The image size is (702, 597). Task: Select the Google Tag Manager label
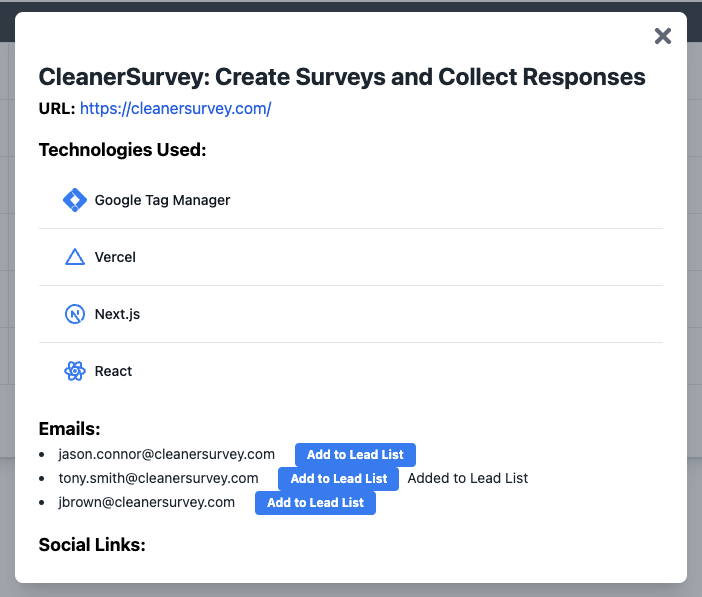[x=162, y=200]
